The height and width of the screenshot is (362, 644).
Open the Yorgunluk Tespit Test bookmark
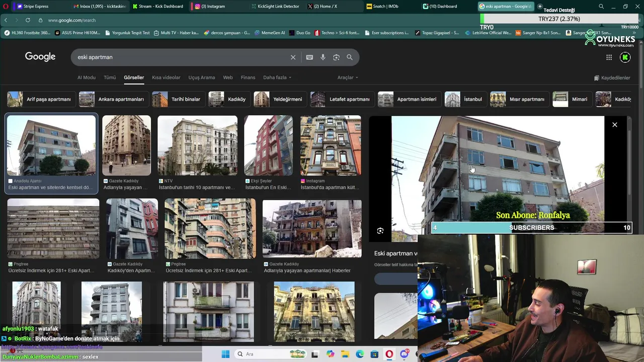(128, 33)
